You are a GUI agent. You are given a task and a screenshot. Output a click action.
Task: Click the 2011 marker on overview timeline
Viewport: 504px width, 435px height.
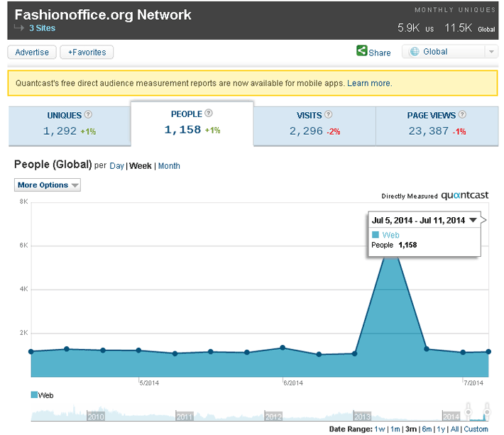tap(185, 417)
